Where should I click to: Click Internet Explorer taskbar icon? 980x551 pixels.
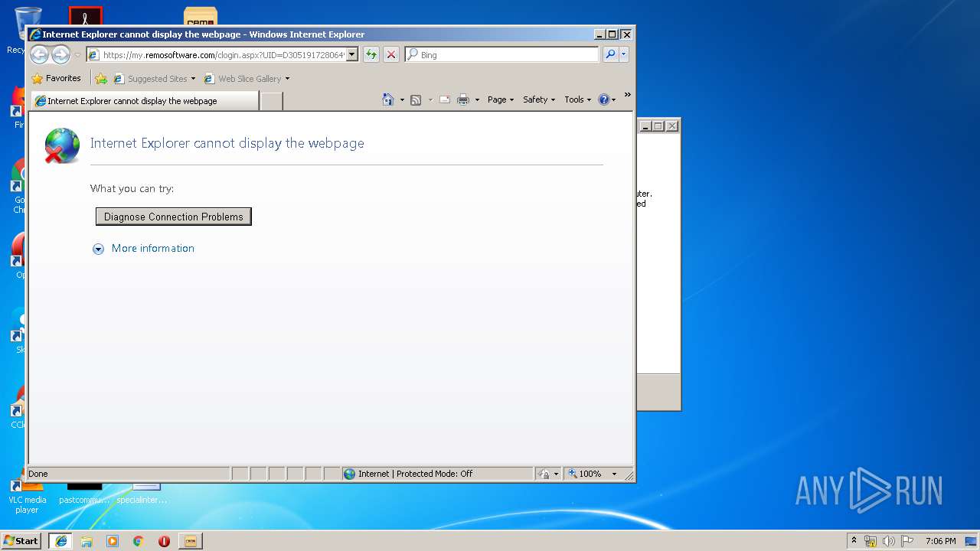point(61,541)
